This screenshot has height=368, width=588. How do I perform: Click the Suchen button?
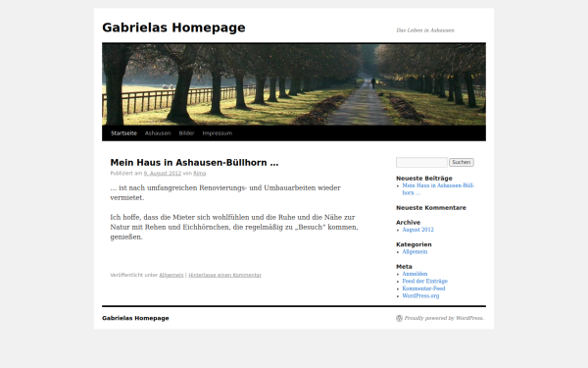coord(462,162)
